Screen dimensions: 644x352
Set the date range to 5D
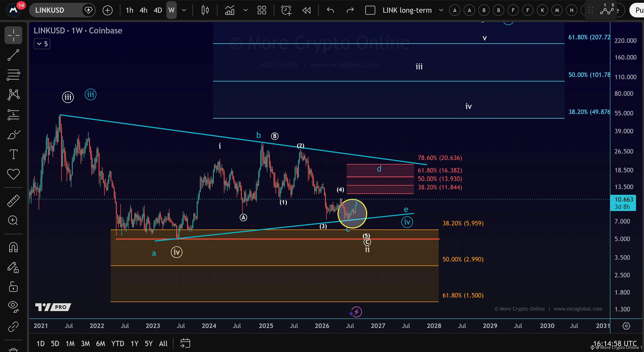(x=55, y=343)
